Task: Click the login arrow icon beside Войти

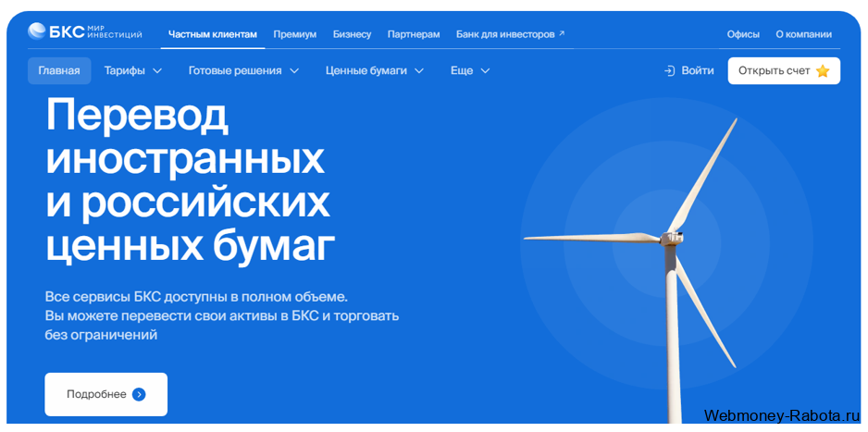Action: pos(669,71)
